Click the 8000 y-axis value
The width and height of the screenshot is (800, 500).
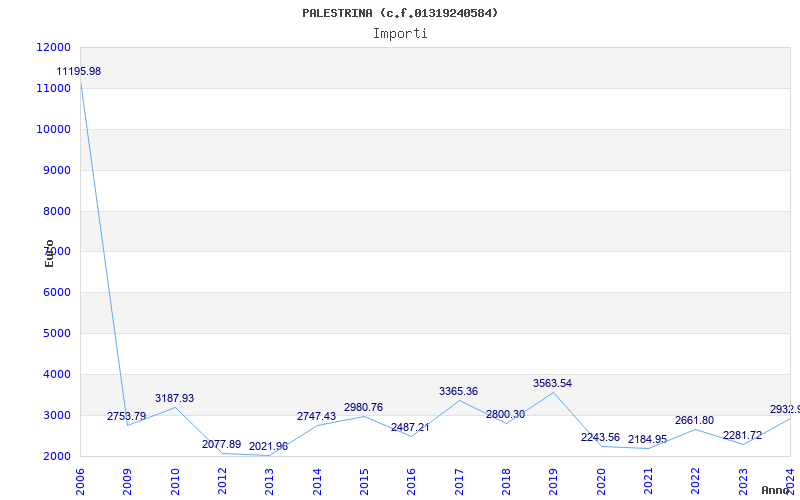click(57, 211)
